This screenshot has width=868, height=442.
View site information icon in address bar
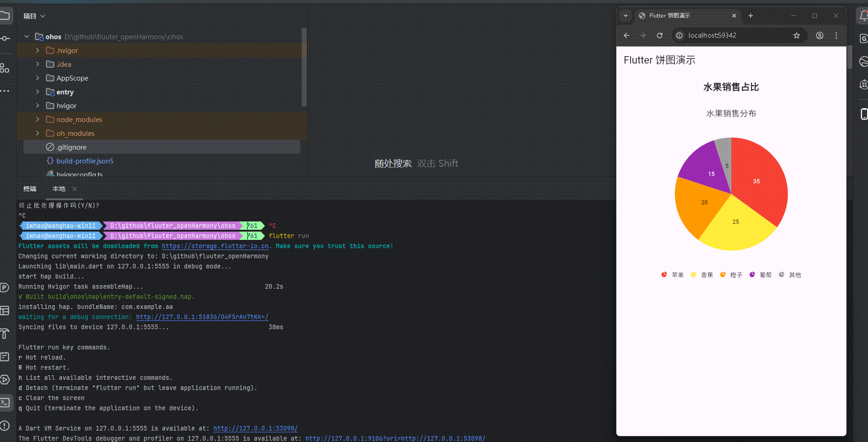[679, 35]
